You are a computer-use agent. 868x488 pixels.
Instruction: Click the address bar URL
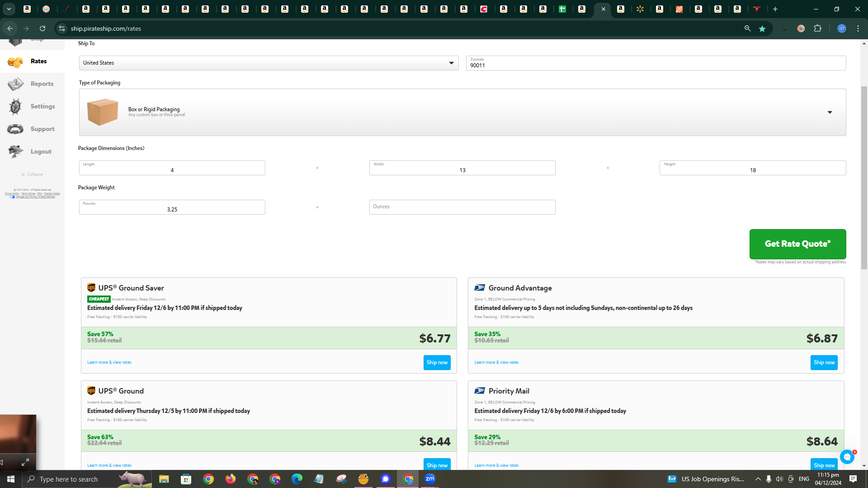106,28
